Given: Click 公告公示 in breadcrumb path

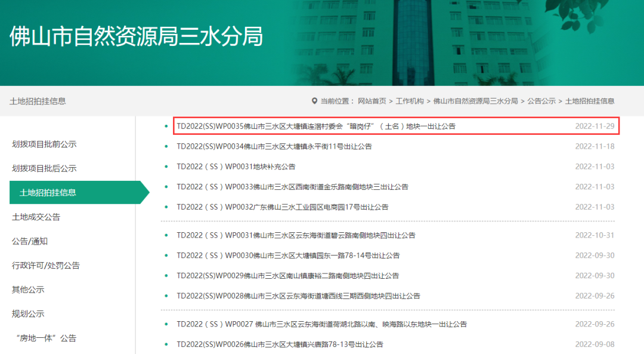Looking at the screenshot, I should tap(541, 101).
